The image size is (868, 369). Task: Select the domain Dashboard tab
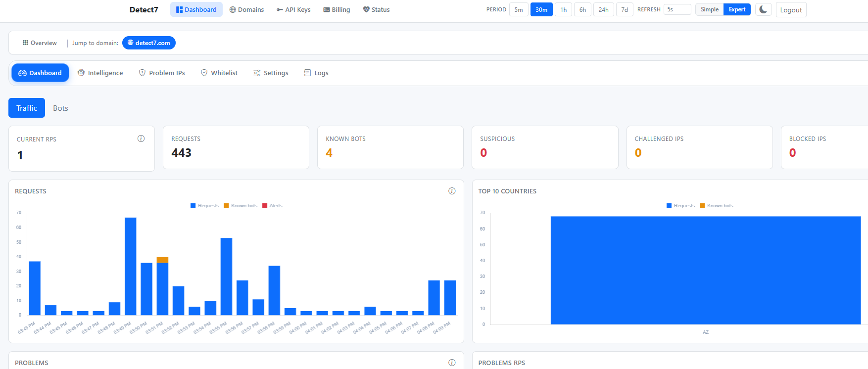click(40, 73)
